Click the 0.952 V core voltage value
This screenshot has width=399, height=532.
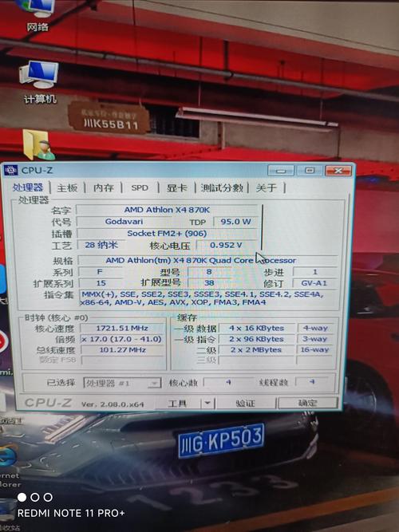(226, 245)
